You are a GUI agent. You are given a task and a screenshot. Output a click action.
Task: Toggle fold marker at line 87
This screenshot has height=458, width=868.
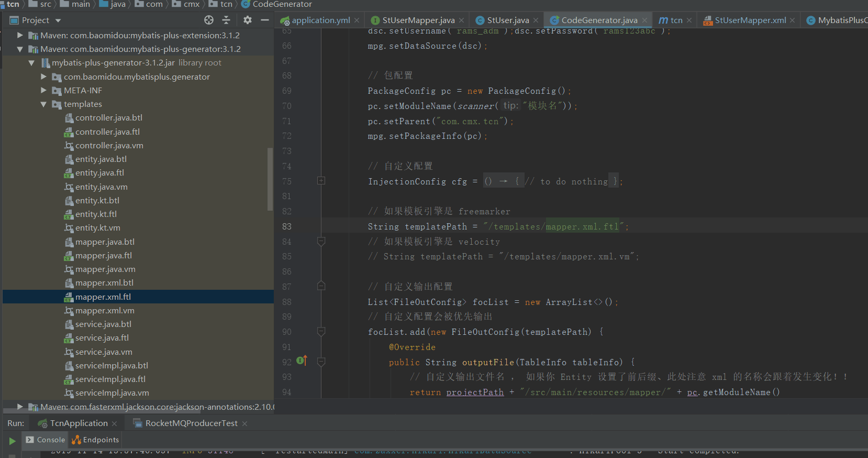(321, 286)
